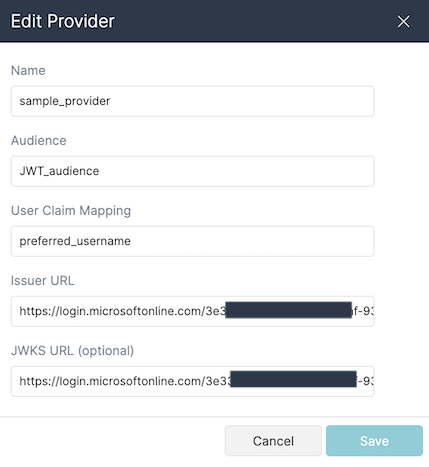Click the empty dark header bar area
The image size is (429, 467).
pyautogui.click(x=253, y=21)
